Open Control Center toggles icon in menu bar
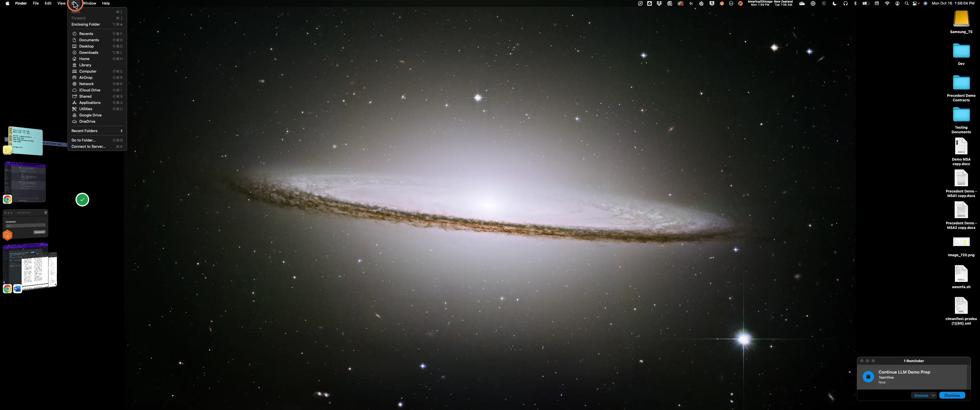Viewport: 980px width, 410px height. pos(916,3)
